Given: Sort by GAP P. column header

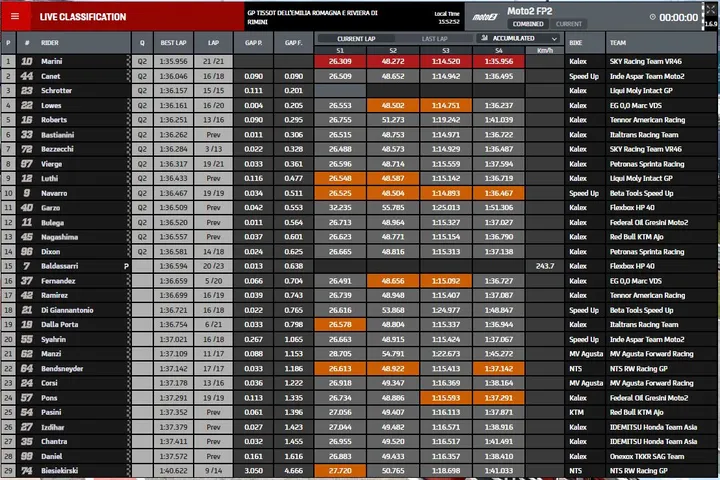Looking at the screenshot, I should click(253, 43).
